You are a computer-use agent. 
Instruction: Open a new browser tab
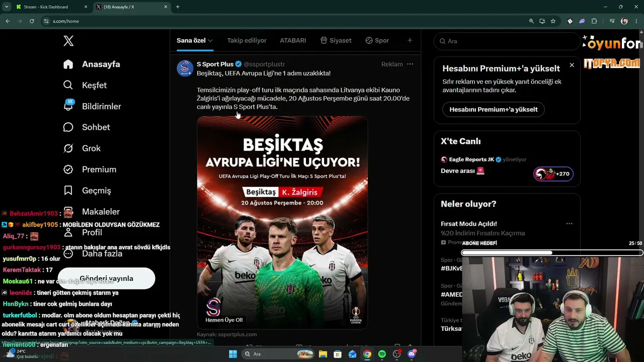(x=178, y=7)
